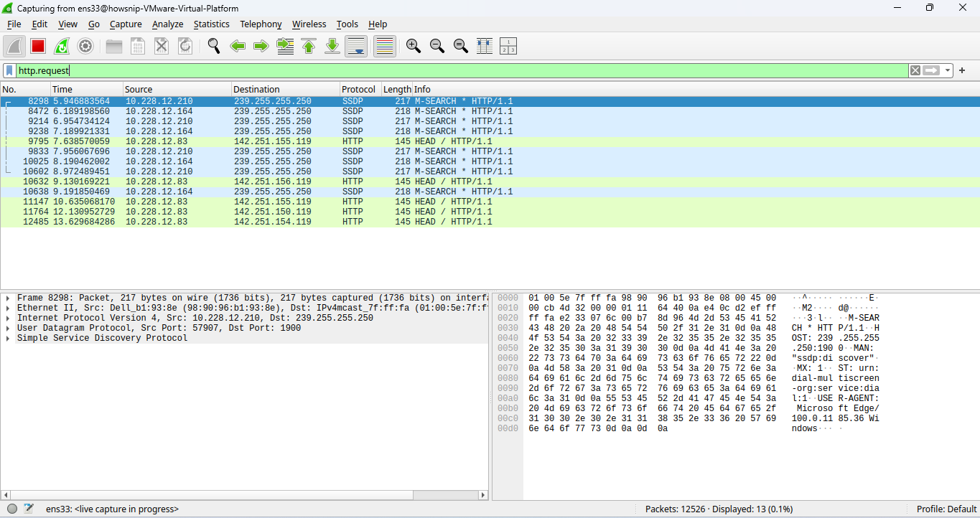Toggle packet list coloring rules
980x518 pixels.
coord(385,46)
